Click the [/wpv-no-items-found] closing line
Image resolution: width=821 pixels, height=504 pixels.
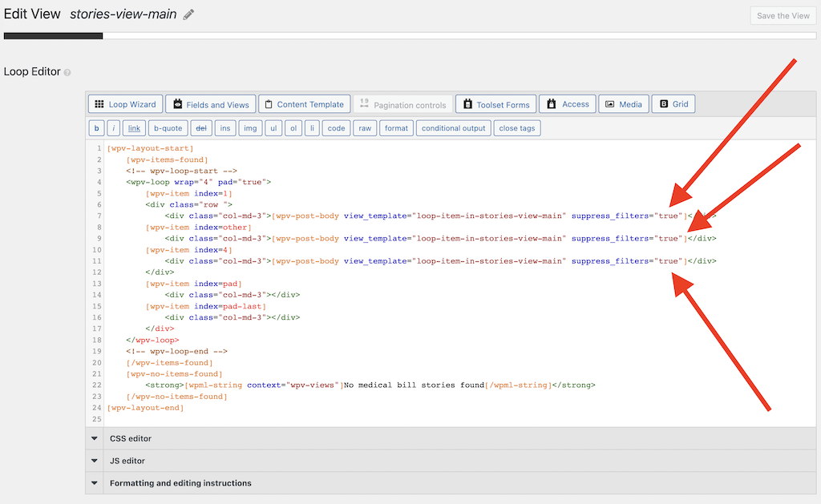pos(177,397)
